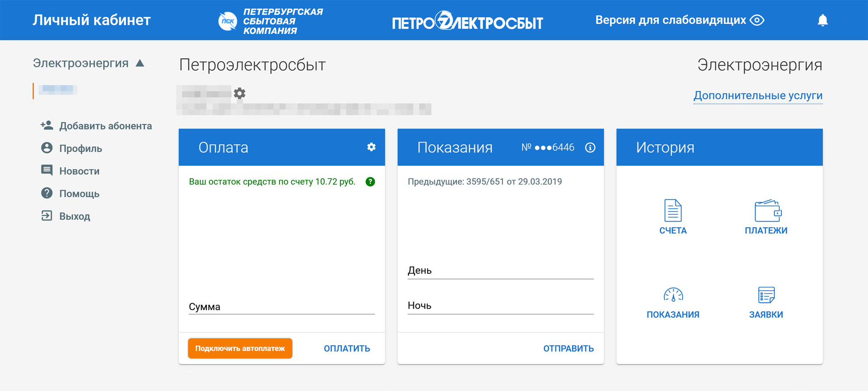Click the ЗАЯВКИ label link

coord(766,315)
